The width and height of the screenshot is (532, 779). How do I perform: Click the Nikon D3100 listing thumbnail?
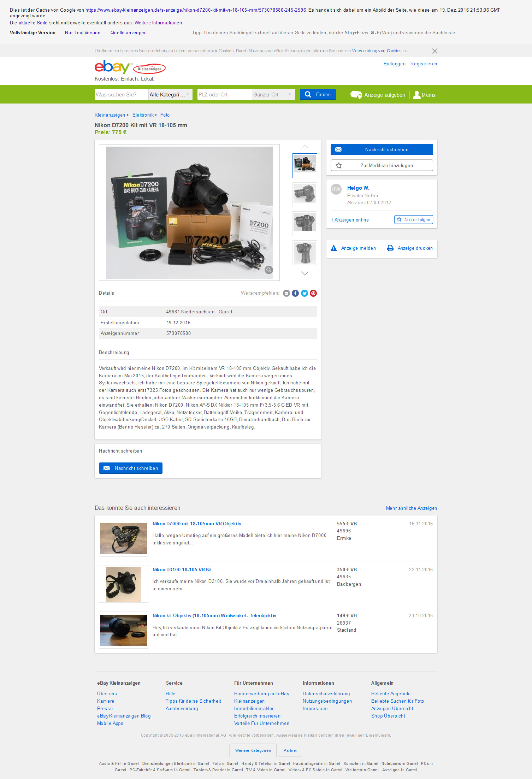point(124,584)
